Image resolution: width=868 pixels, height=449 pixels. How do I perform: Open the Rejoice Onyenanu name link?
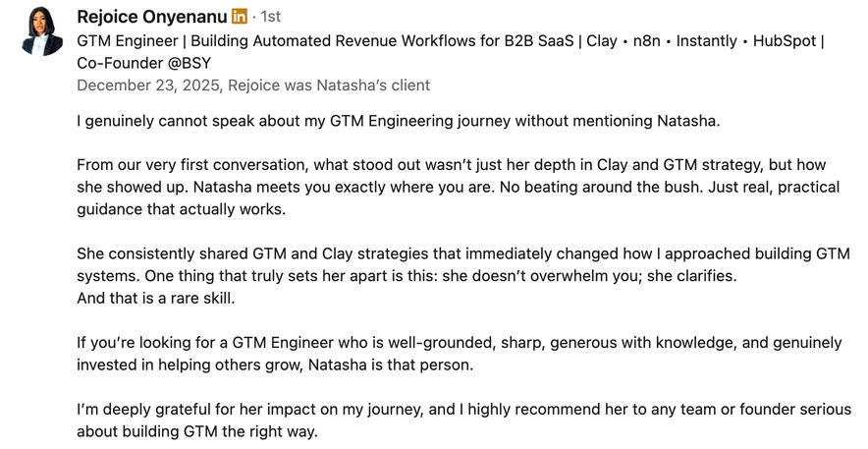[151, 17]
